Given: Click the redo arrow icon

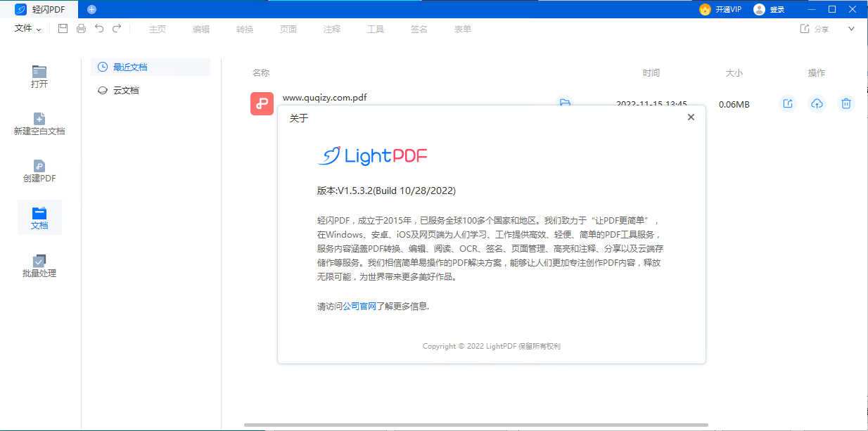Looking at the screenshot, I should click(117, 28).
